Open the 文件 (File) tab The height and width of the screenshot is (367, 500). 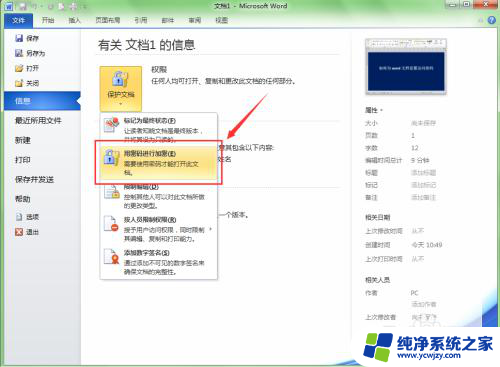click(x=19, y=21)
